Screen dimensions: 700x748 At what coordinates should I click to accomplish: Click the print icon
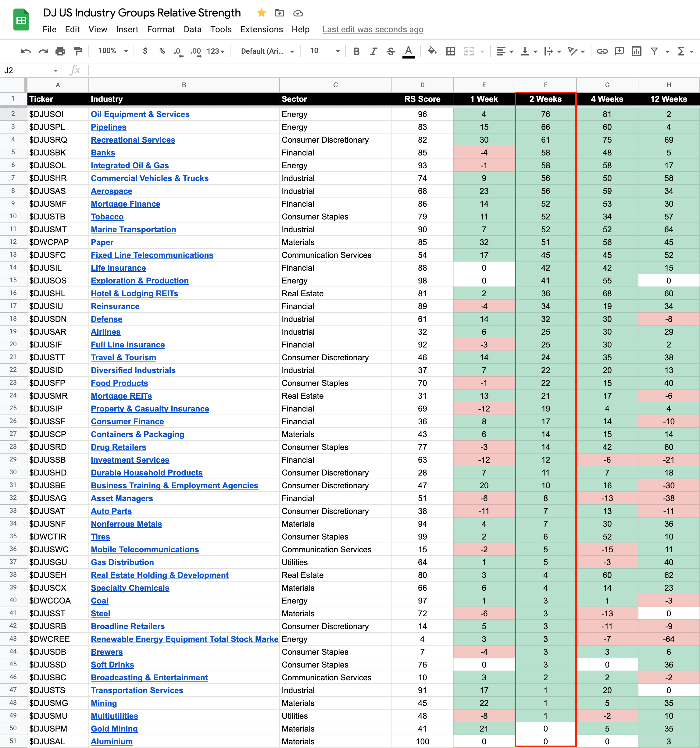coord(60,51)
